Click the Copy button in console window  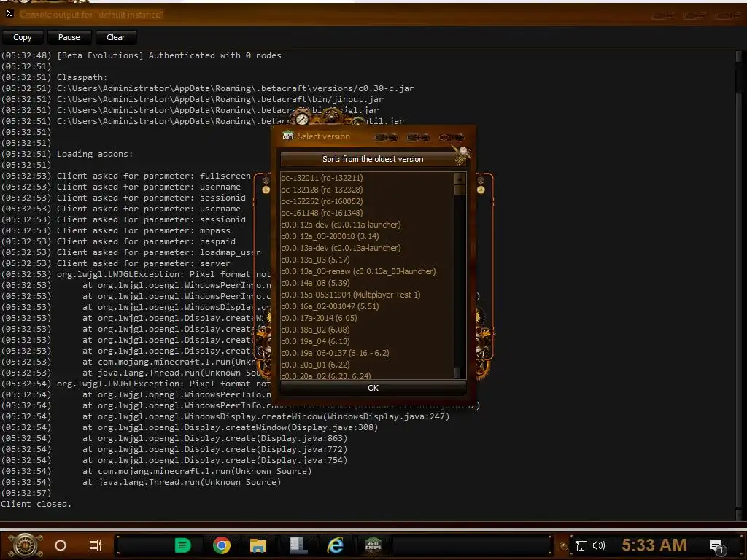(x=23, y=37)
